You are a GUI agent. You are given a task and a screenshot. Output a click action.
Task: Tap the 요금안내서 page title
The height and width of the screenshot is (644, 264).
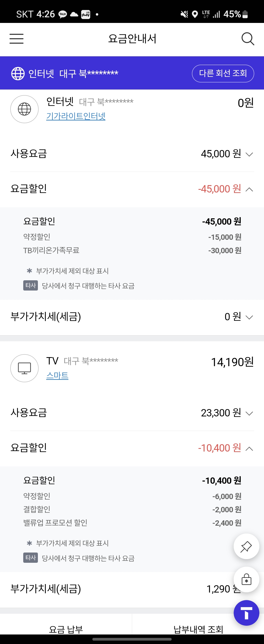coord(132,39)
